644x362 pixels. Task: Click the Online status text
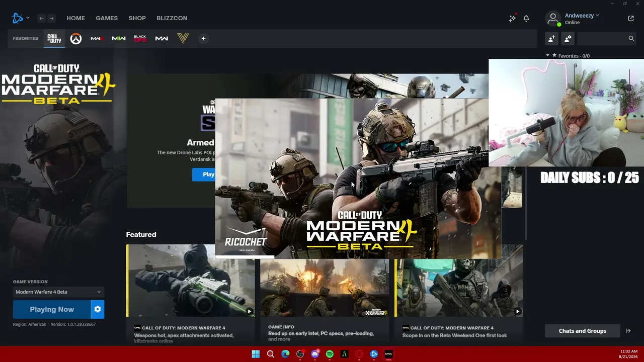pos(572,23)
